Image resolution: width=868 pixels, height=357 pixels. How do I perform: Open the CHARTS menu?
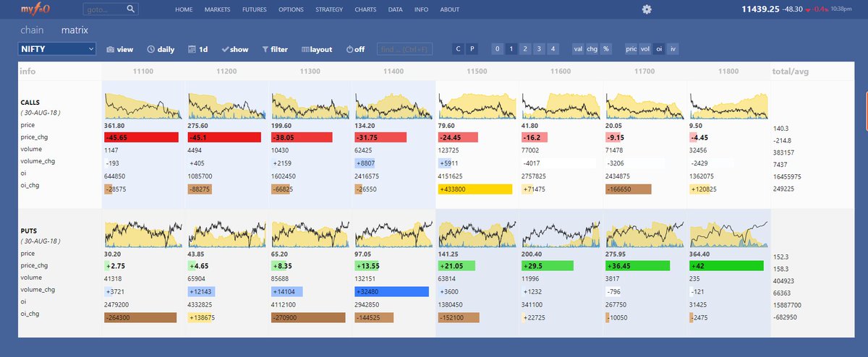point(365,10)
